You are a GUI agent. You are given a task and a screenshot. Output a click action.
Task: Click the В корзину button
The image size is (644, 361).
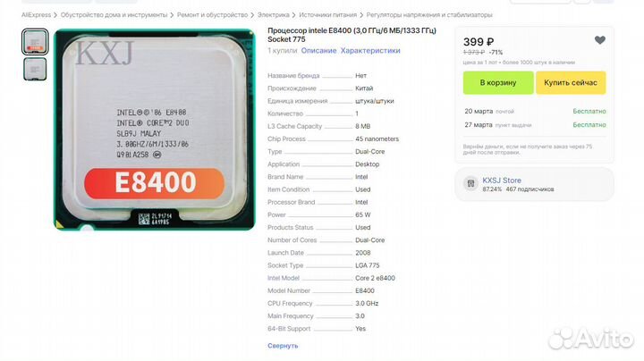click(x=498, y=82)
